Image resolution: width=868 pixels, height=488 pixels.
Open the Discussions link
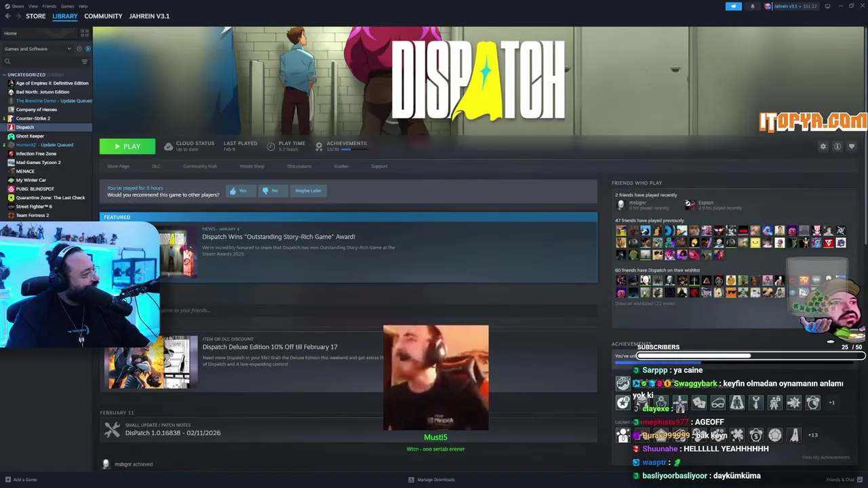tap(299, 166)
